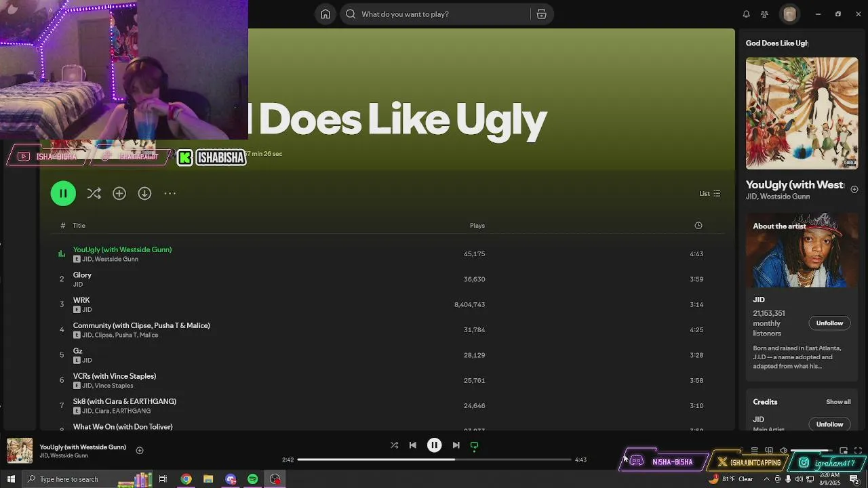Toggle repeat mode
The image size is (868, 488).
(474, 445)
